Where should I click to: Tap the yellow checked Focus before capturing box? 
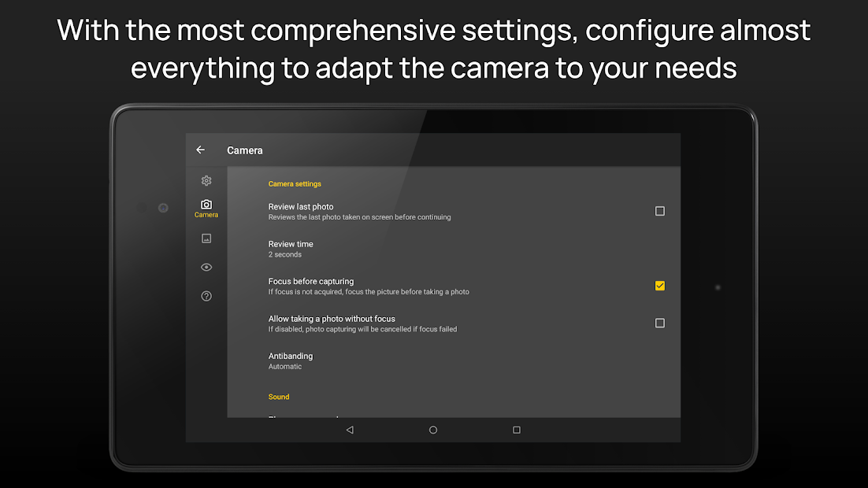pyautogui.click(x=660, y=286)
